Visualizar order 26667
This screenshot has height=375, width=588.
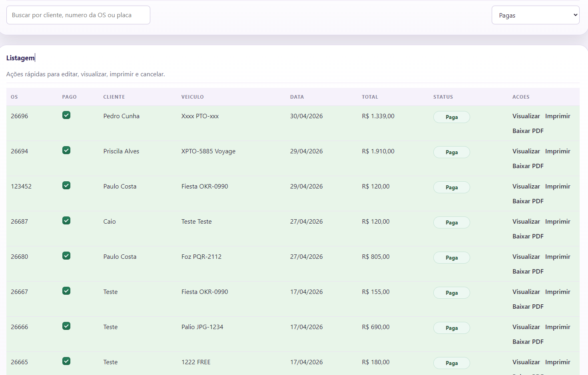point(526,292)
